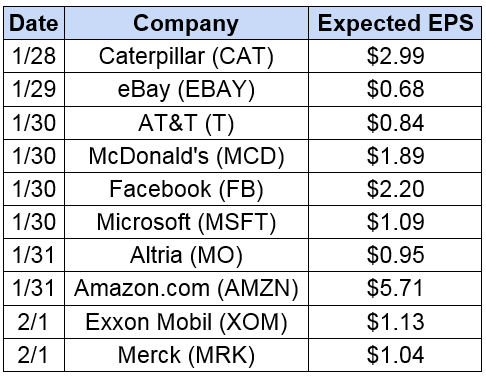Image resolution: width=486 pixels, height=377 pixels.
Task: Select the Microsoft (MSFT) cell
Action: point(186,222)
